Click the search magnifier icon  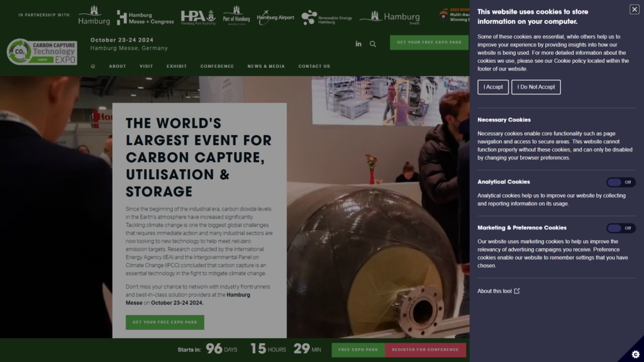(x=372, y=44)
